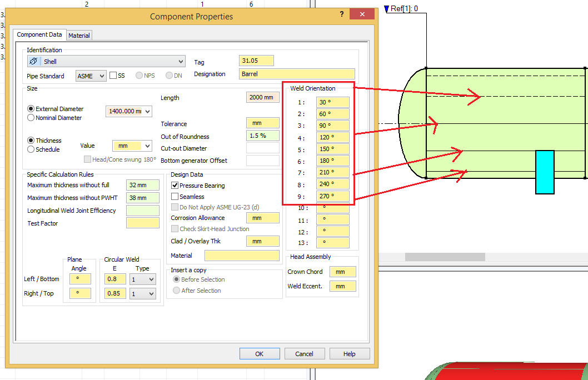Screen dimensions: 588x380
Task: Click the horizontal scrollbar under the drawing
Action: pos(445,257)
